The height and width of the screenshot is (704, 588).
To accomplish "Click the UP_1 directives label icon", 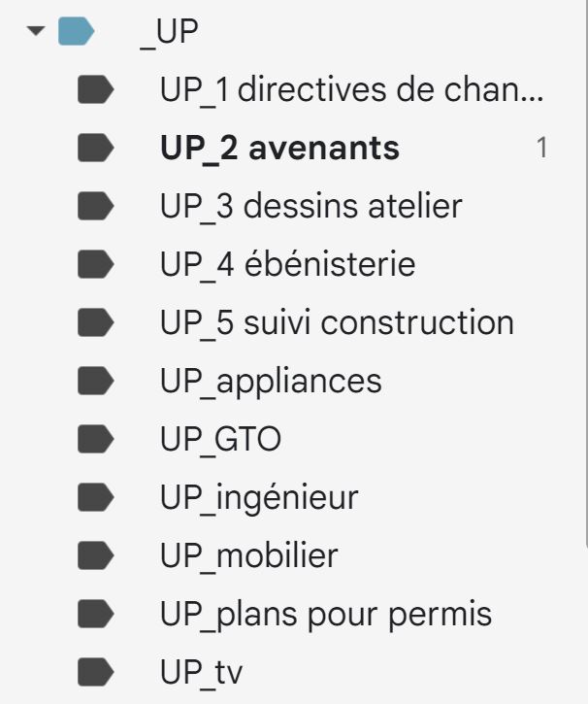I will coord(95,91).
